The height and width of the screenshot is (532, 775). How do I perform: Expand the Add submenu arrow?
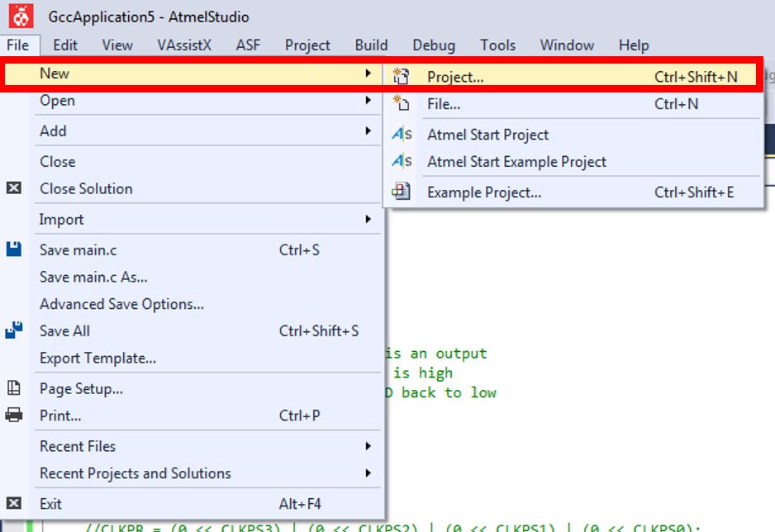[x=368, y=131]
